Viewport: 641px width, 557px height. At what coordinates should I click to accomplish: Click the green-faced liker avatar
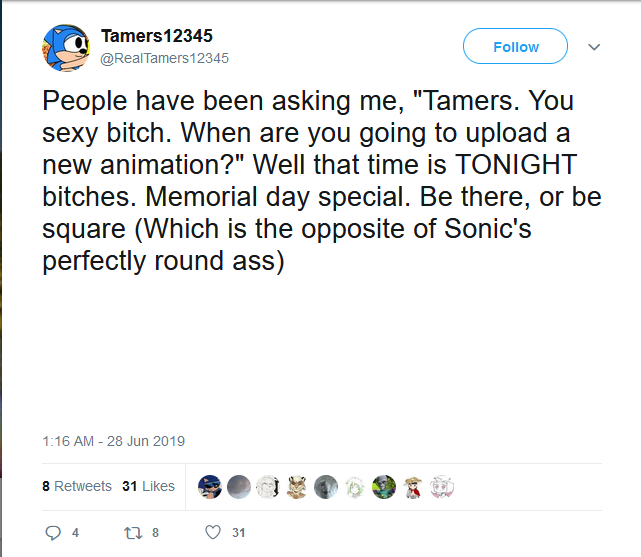point(384,487)
